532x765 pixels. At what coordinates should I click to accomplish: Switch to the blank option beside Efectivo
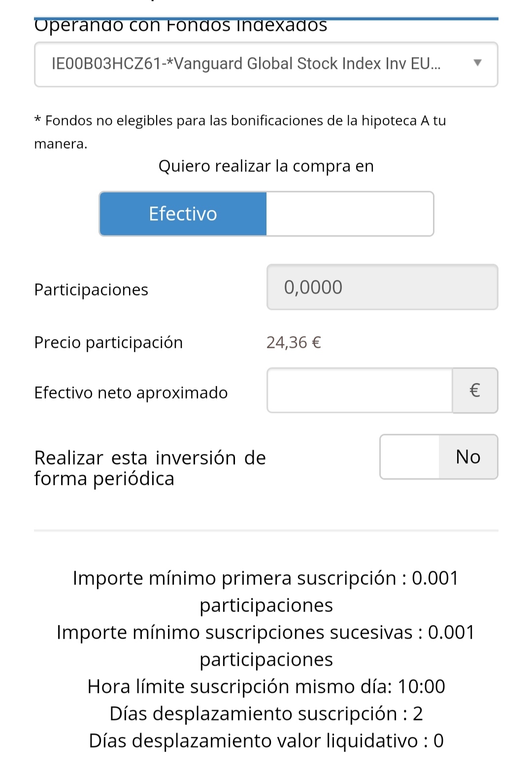click(x=350, y=214)
